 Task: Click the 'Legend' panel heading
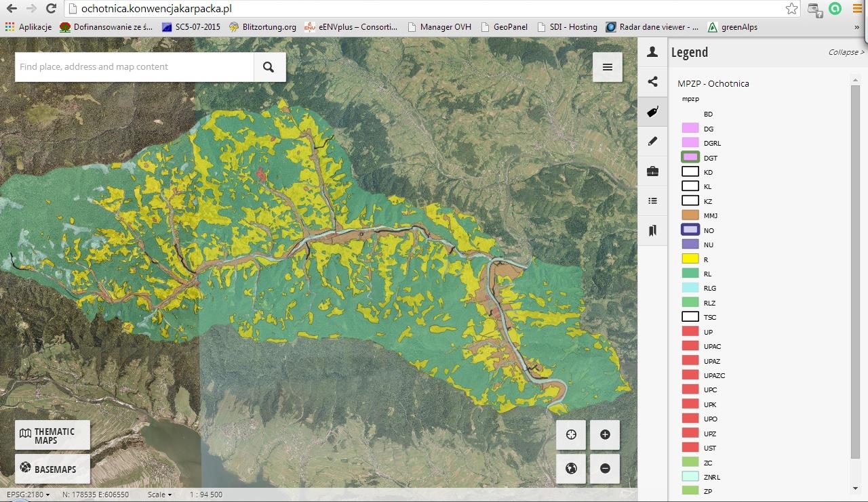tap(690, 52)
